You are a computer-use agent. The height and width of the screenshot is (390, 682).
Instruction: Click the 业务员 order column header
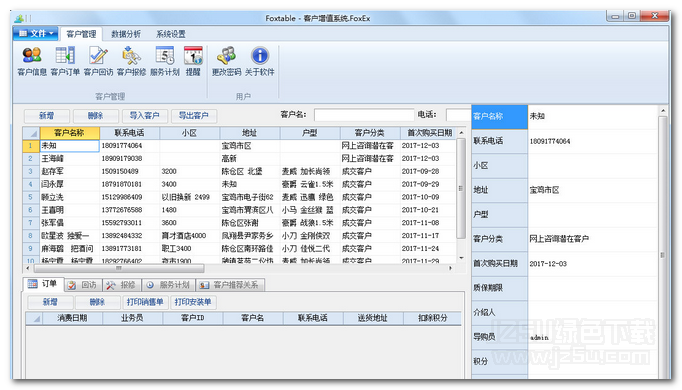tap(132, 318)
